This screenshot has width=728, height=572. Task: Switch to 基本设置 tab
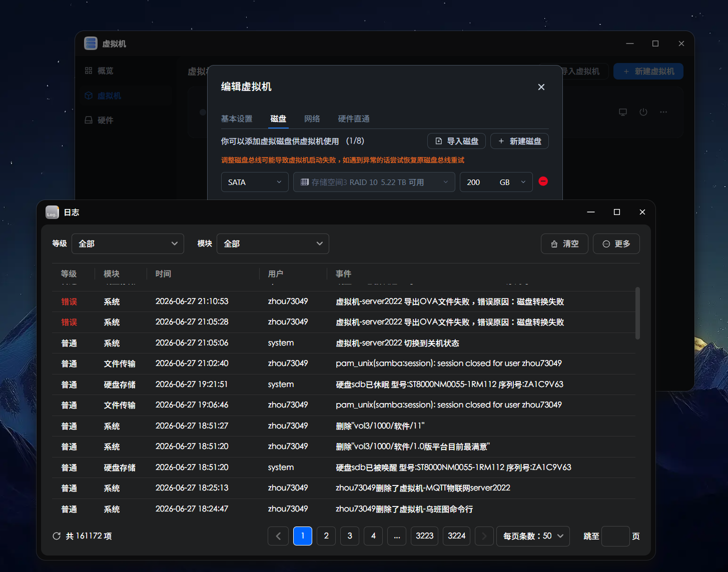click(x=237, y=118)
